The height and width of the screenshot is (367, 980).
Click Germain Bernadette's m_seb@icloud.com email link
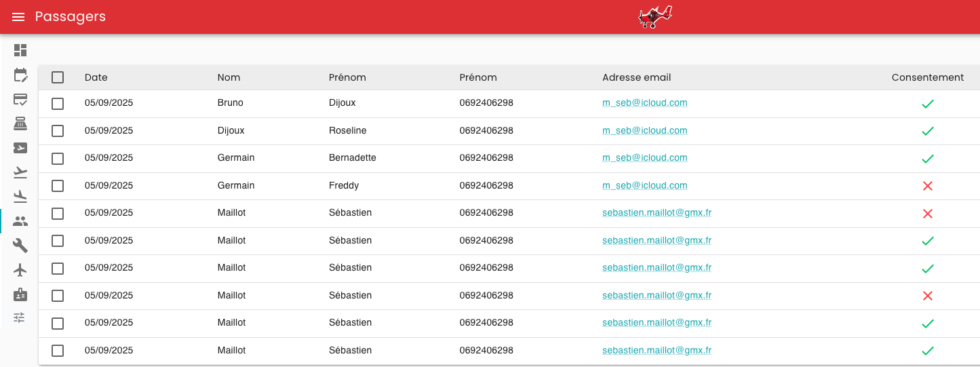(x=644, y=157)
